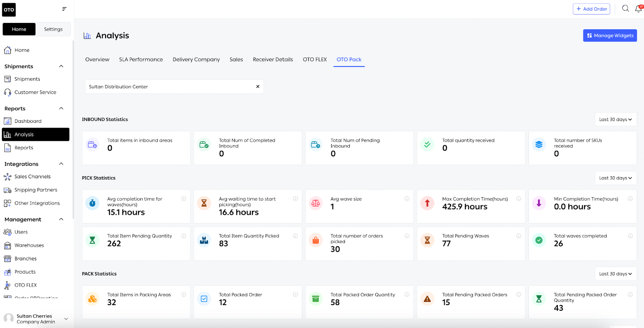This screenshot has width=644, height=328.
Task: Click the Add Order button
Action: pyautogui.click(x=591, y=9)
